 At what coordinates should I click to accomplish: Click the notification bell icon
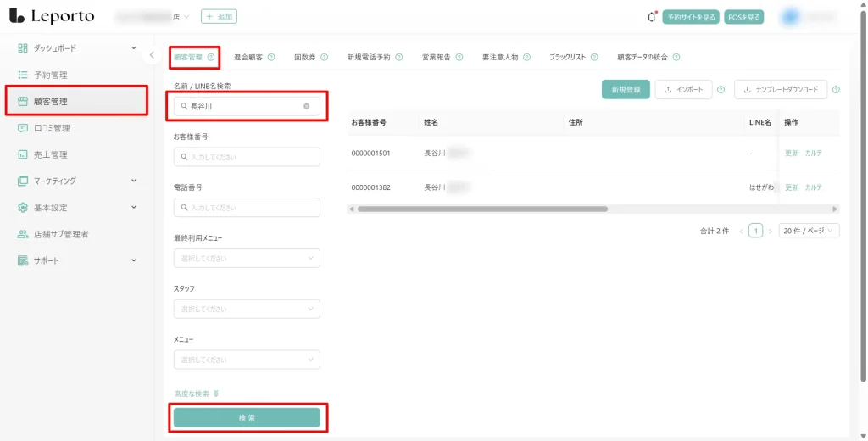(651, 17)
